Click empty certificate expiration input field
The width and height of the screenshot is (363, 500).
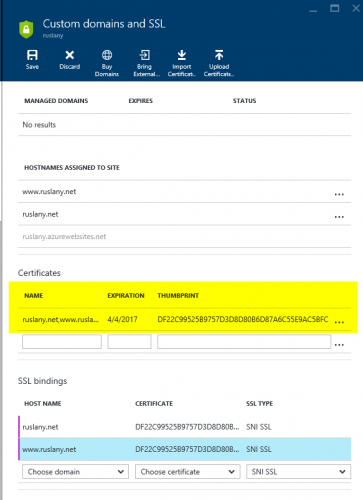coord(129,342)
